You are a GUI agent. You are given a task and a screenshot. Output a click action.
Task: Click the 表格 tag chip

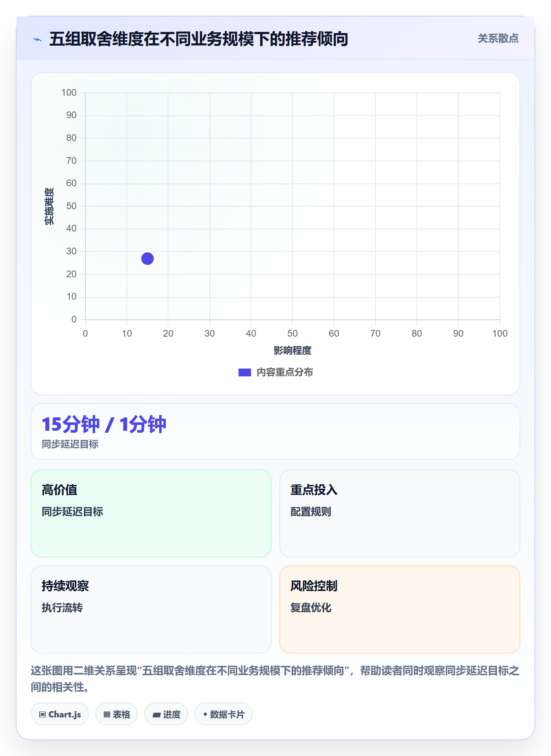tap(116, 714)
